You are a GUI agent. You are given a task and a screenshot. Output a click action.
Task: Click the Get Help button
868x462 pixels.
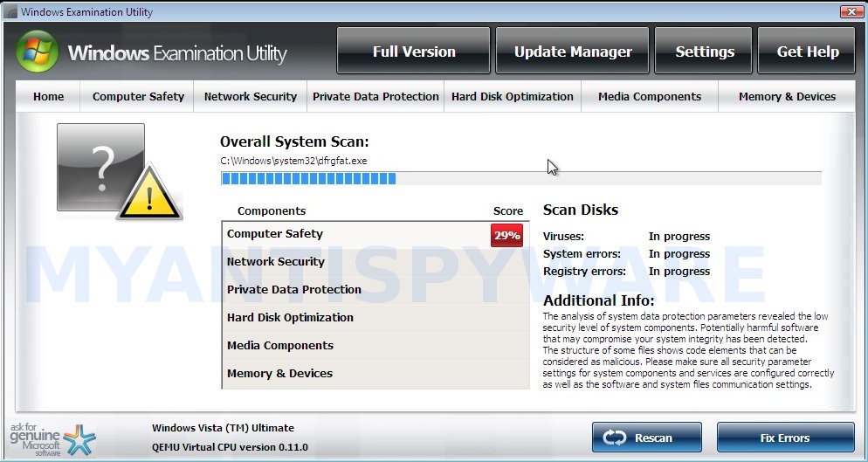(807, 51)
